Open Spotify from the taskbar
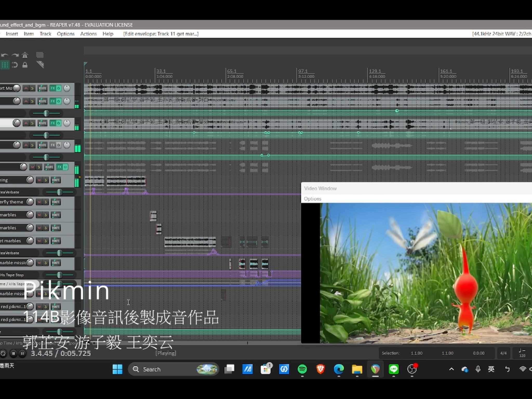This screenshot has height=399, width=532. 302,369
